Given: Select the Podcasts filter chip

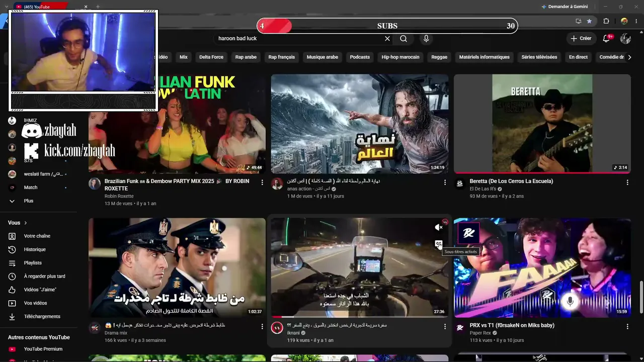Looking at the screenshot, I should (x=360, y=57).
